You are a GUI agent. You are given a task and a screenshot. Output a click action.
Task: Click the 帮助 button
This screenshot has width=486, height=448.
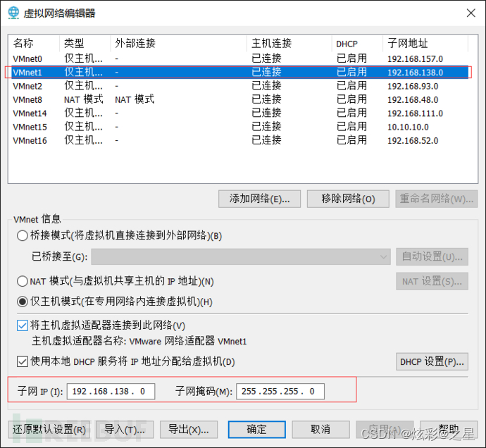[449, 430]
